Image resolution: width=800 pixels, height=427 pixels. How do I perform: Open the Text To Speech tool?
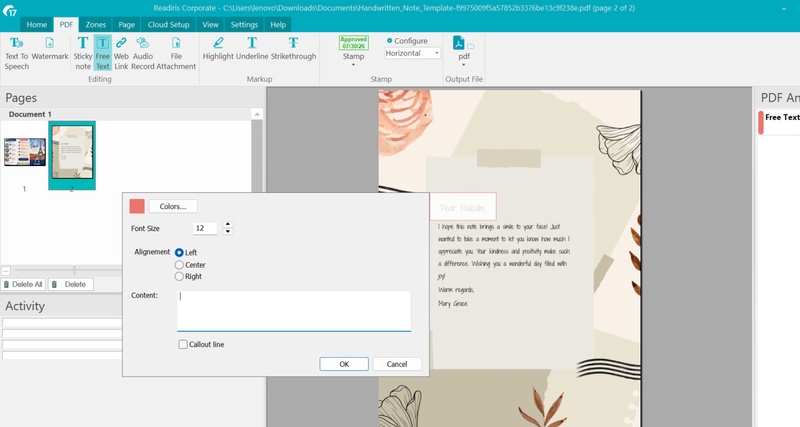point(16,53)
